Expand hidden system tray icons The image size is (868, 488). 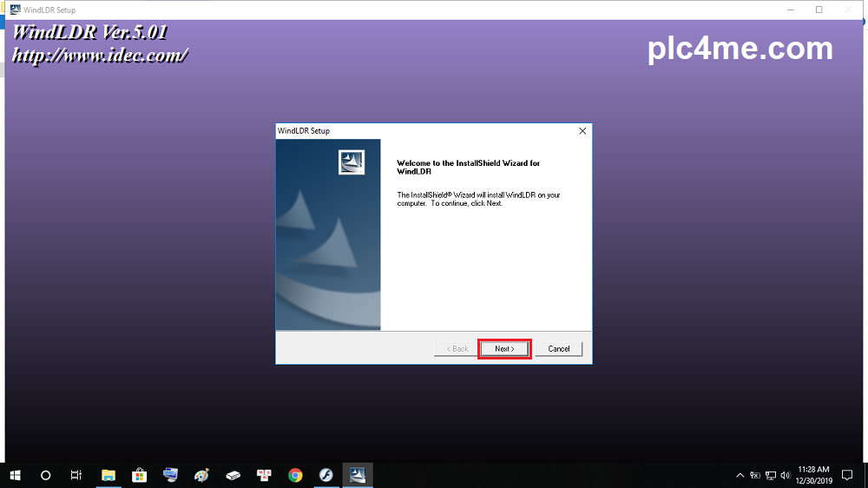click(x=740, y=475)
